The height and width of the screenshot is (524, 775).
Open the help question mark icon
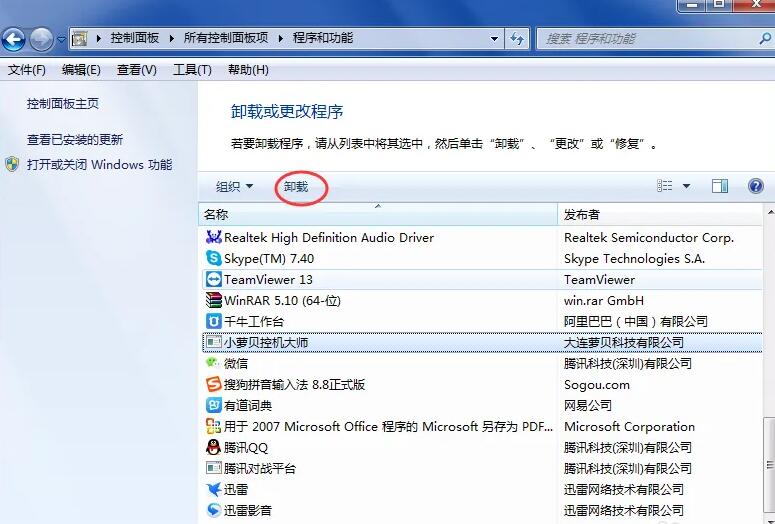pyautogui.click(x=755, y=186)
